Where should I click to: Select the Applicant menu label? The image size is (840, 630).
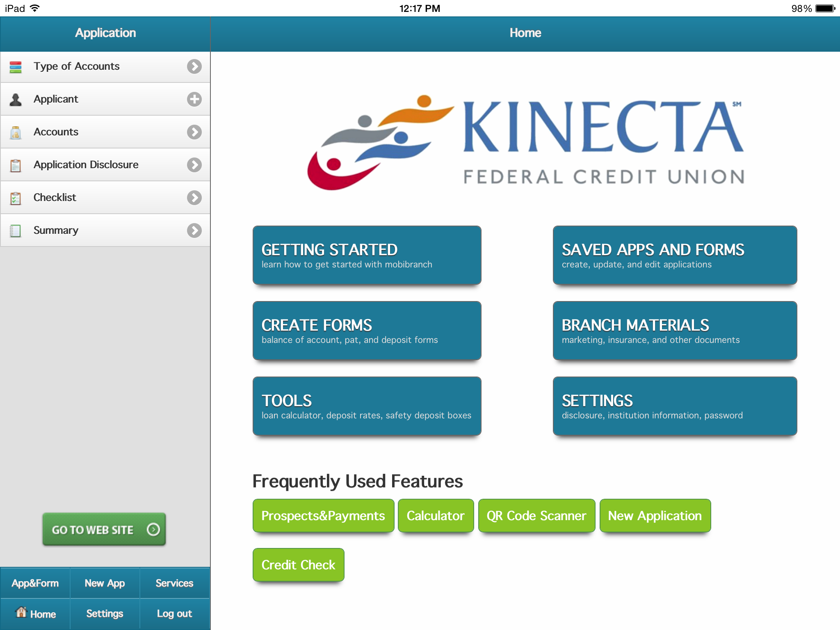(56, 99)
